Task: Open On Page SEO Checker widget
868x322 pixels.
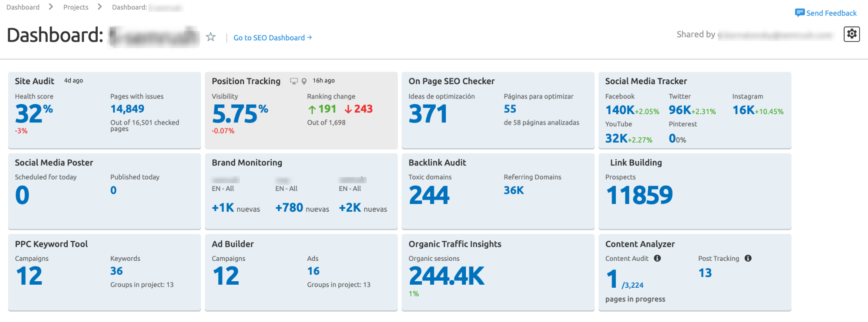Action: coord(452,81)
